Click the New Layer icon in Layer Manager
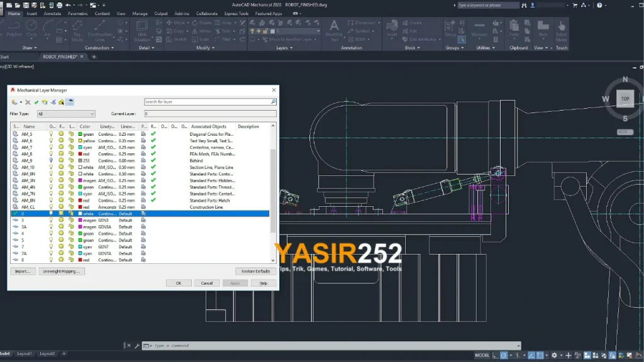The image size is (644, 362). pyautogui.click(x=15, y=102)
